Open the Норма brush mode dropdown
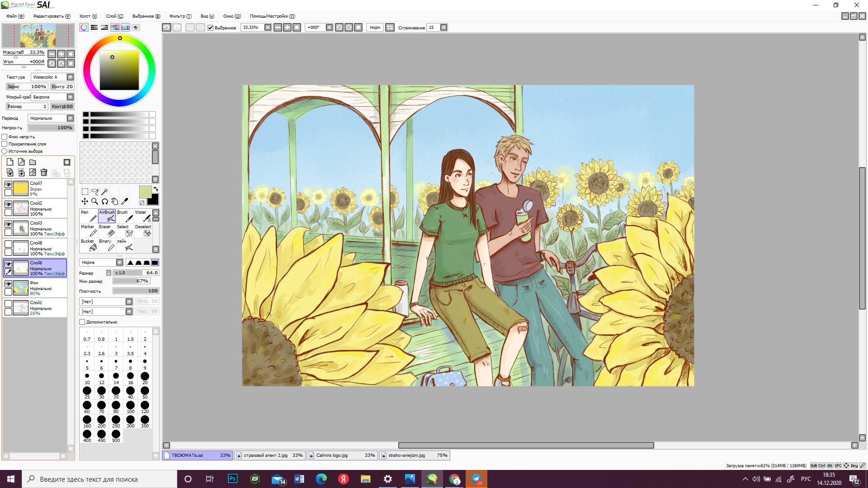Viewport: 868px width, 488px height. coord(119,263)
